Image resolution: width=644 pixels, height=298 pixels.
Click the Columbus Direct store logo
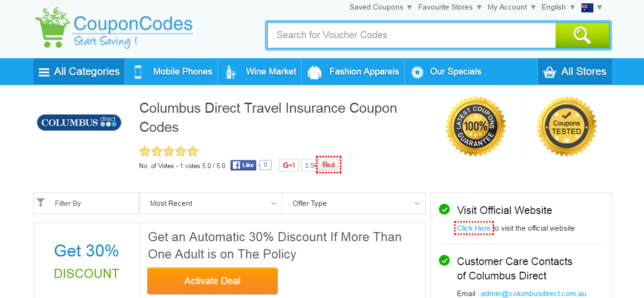pos(79,123)
